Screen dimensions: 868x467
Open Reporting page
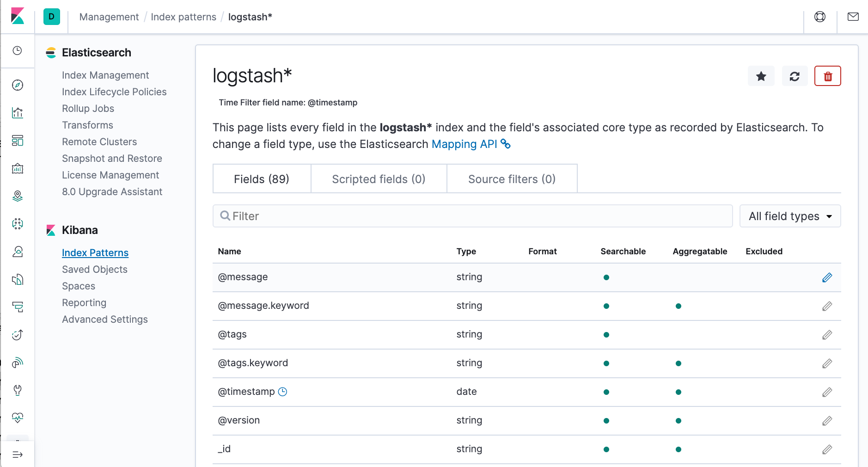84,302
